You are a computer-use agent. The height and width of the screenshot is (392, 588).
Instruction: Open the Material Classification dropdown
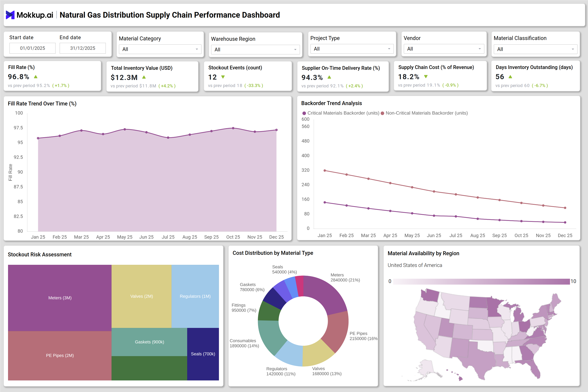pyautogui.click(x=535, y=49)
